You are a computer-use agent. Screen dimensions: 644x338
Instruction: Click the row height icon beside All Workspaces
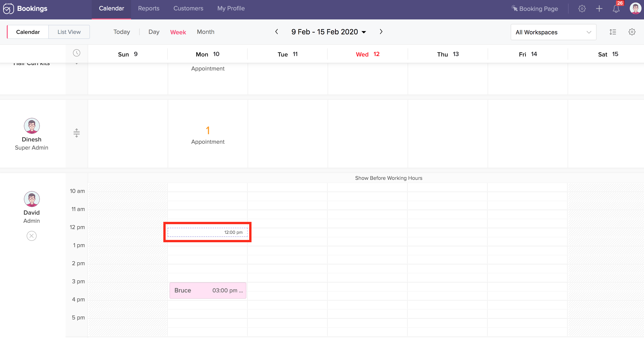(613, 32)
